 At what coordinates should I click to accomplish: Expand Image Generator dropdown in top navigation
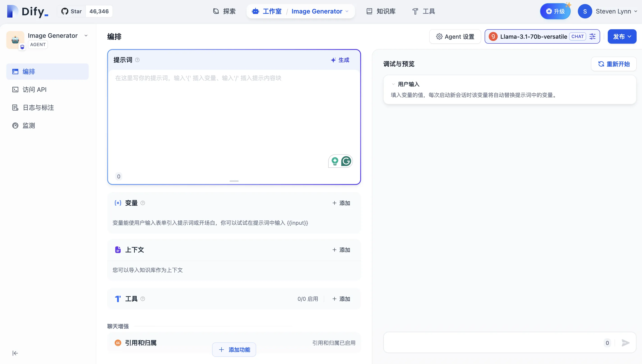point(347,11)
